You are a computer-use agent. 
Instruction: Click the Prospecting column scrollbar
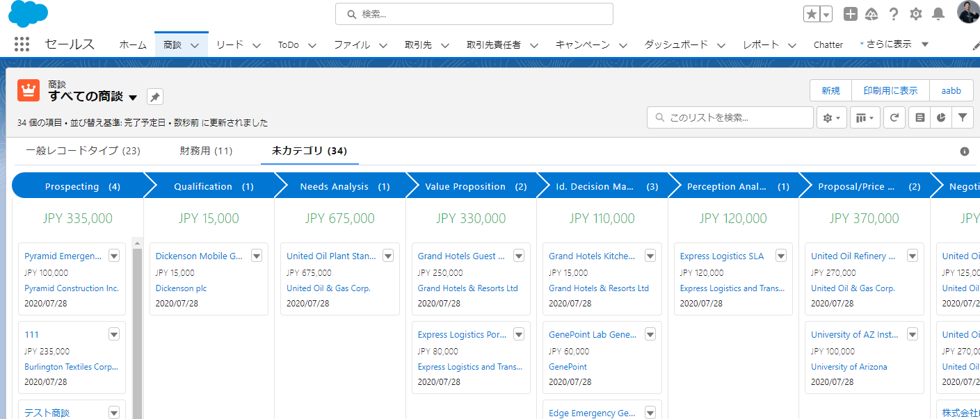pyautogui.click(x=137, y=330)
